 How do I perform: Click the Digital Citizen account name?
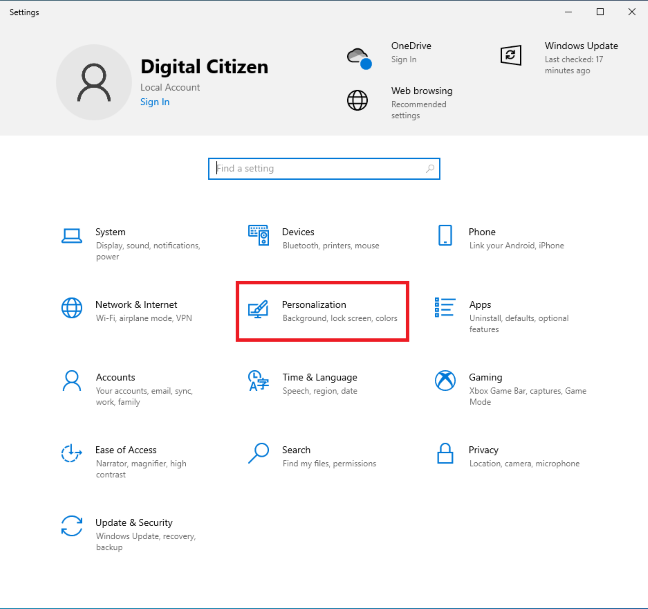(x=205, y=67)
